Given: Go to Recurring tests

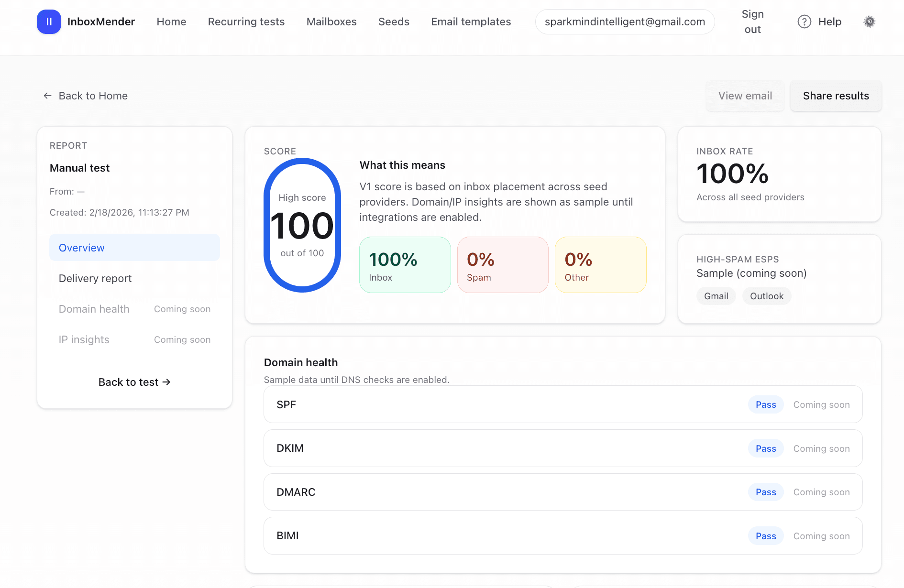Looking at the screenshot, I should [x=246, y=22].
